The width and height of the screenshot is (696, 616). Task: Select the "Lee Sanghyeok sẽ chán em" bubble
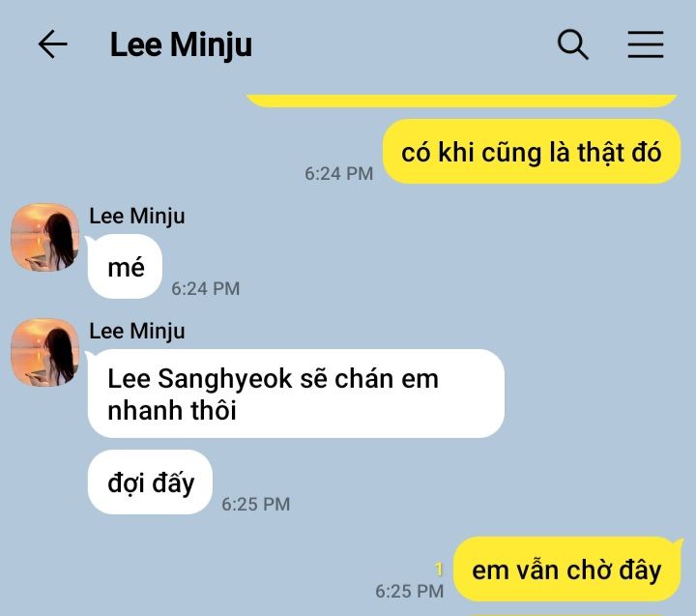pyautogui.click(x=296, y=394)
